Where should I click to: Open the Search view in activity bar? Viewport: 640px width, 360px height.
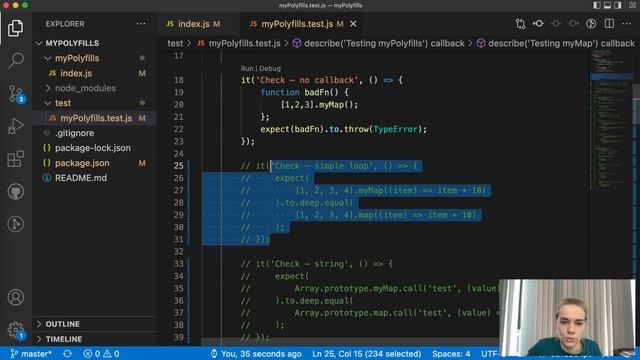point(16,60)
